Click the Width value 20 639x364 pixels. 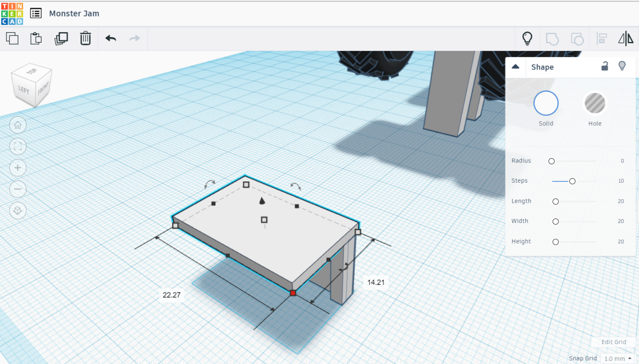point(621,222)
